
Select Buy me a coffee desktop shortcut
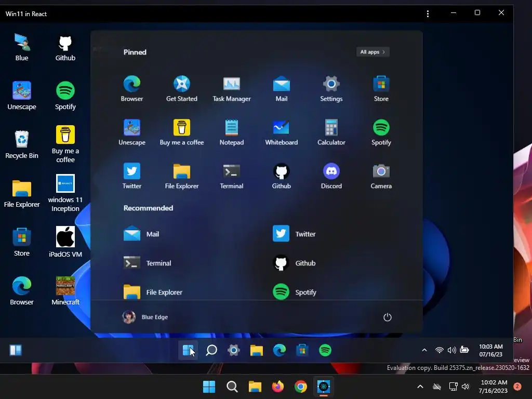(65, 144)
